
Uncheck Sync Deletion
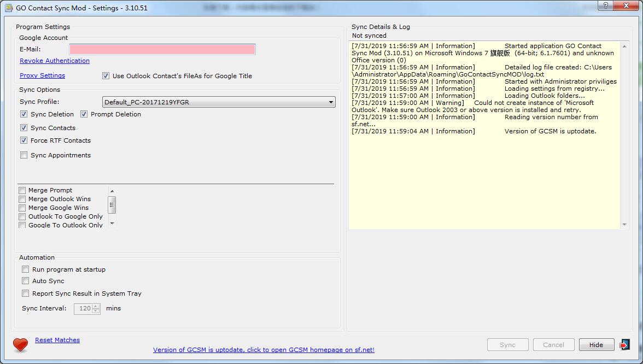(24, 114)
